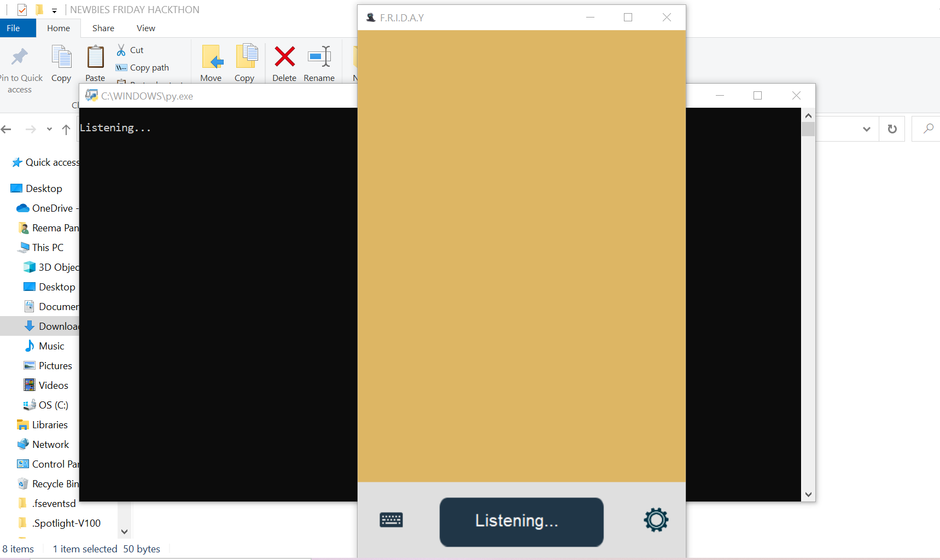940x560 pixels.
Task: Click the "1 item selected" status text
Action: [x=85, y=549]
